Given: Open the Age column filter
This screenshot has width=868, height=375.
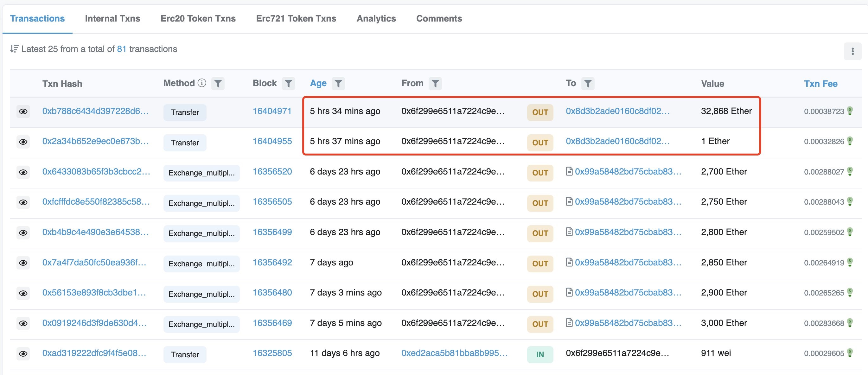Looking at the screenshot, I should pyautogui.click(x=338, y=84).
